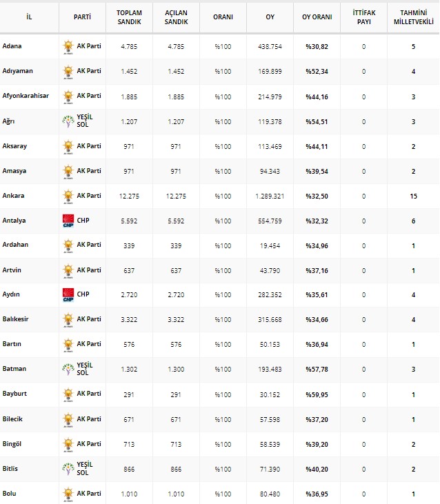Screen dimensions: 440x504
Task: Click the Yeşil Sol logo in Ağrı row
Action: pos(68,121)
